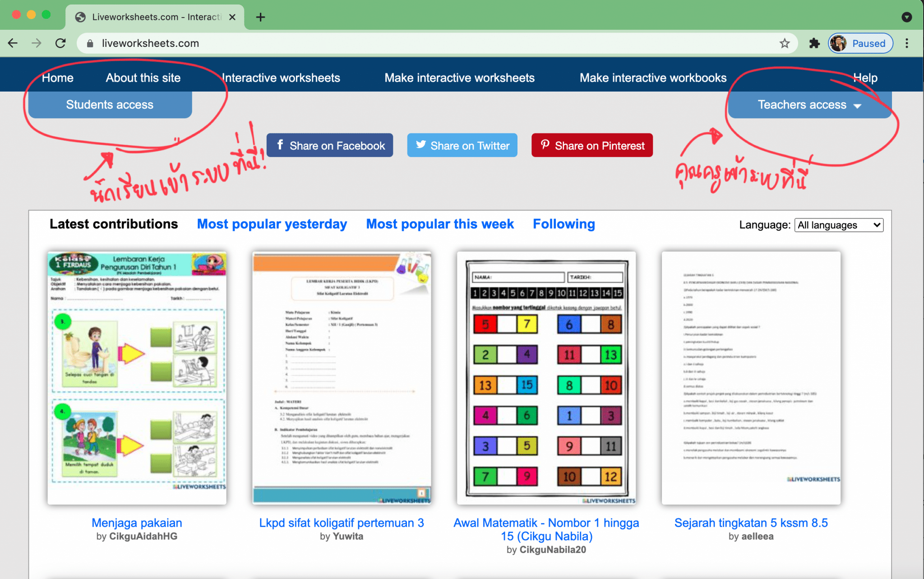Click the Share on Facebook icon

coord(281,145)
